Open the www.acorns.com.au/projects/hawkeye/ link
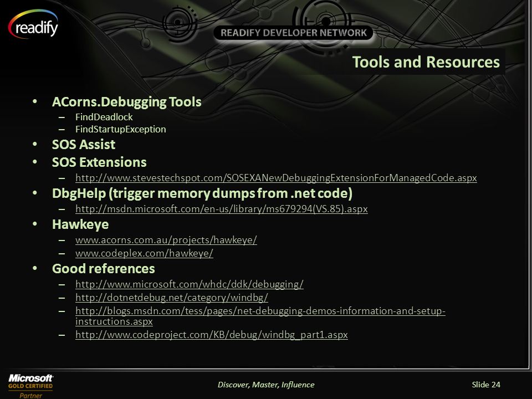This screenshot has height=399, width=532. (x=166, y=240)
